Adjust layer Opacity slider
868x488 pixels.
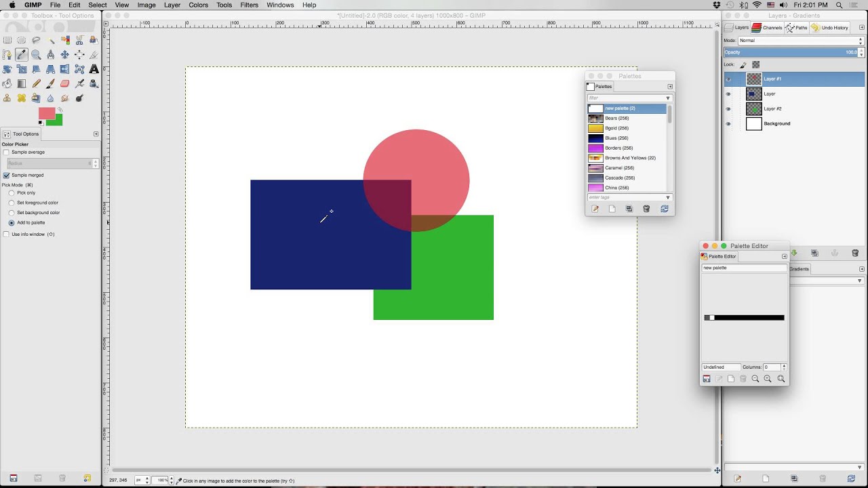tap(794, 52)
